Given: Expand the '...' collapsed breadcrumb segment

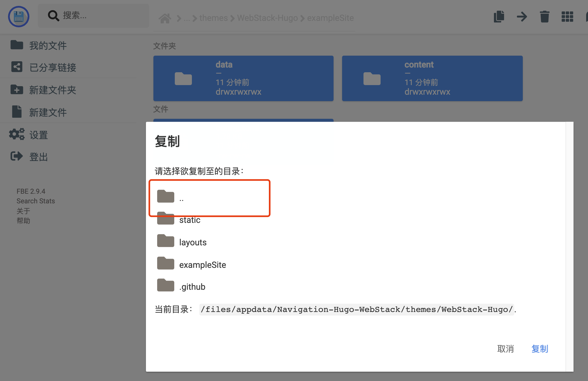Looking at the screenshot, I should tap(187, 18).
